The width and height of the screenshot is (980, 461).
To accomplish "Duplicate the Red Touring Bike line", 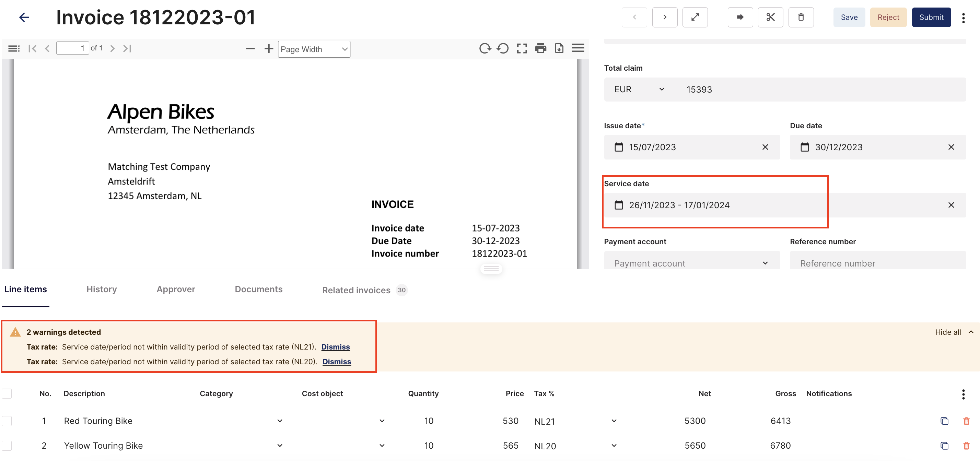I will coord(944,421).
